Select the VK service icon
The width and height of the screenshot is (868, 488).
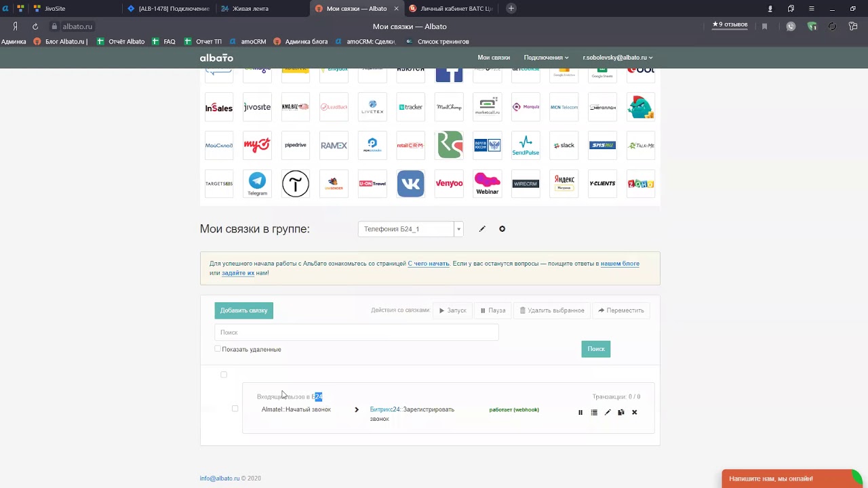point(410,184)
